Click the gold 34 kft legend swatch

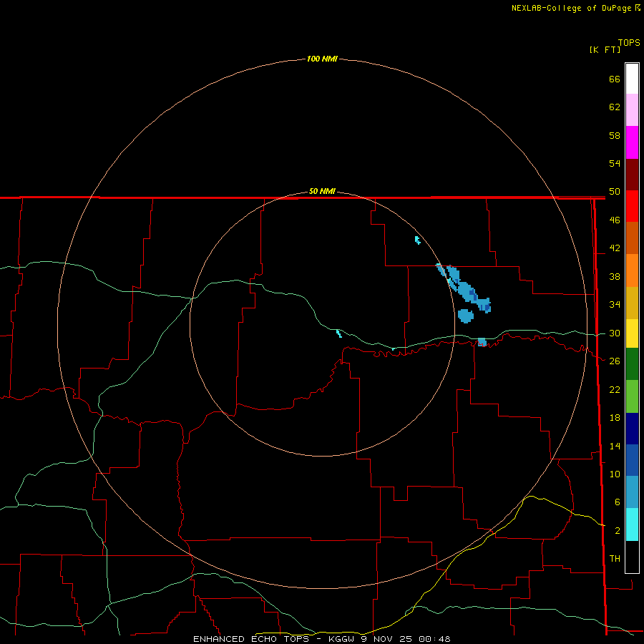coord(632,303)
